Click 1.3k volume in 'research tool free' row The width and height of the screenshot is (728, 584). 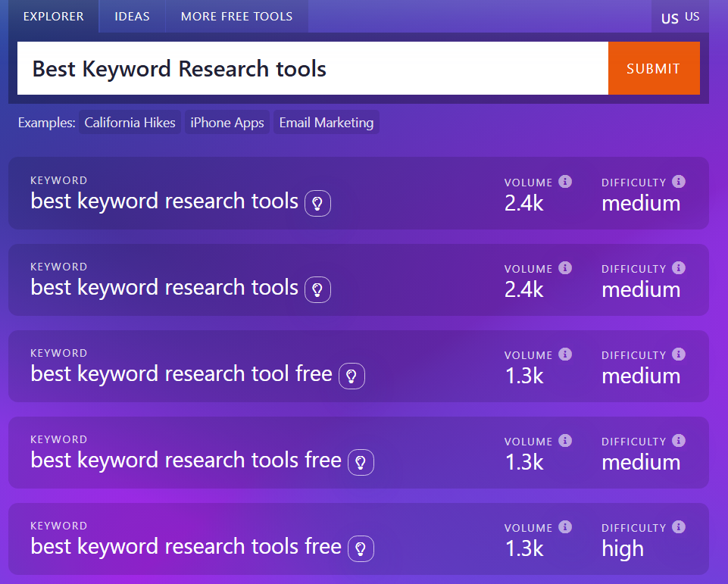coord(524,376)
